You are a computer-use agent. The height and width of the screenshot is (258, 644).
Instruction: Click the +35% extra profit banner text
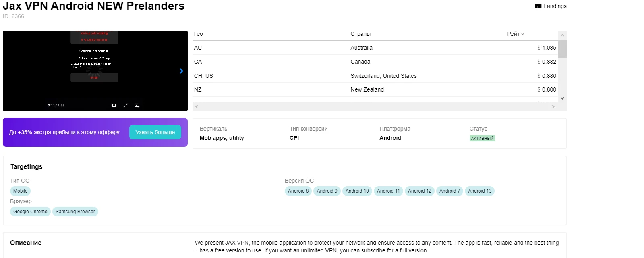click(x=64, y=132)
